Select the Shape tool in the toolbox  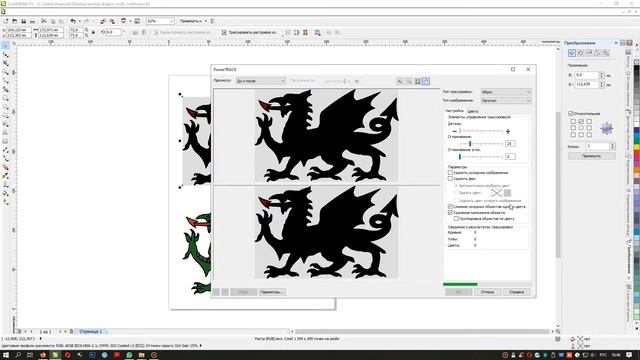click(5, 55)
